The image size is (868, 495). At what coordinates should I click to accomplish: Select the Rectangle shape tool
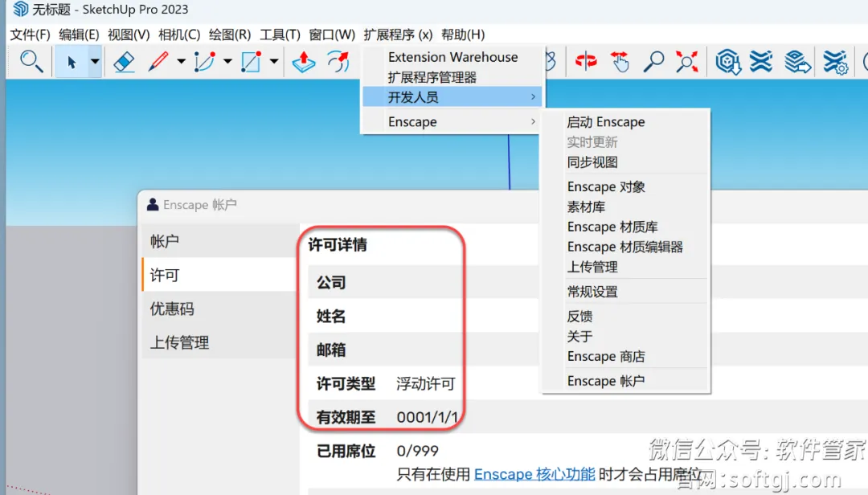tap(252, 61)
